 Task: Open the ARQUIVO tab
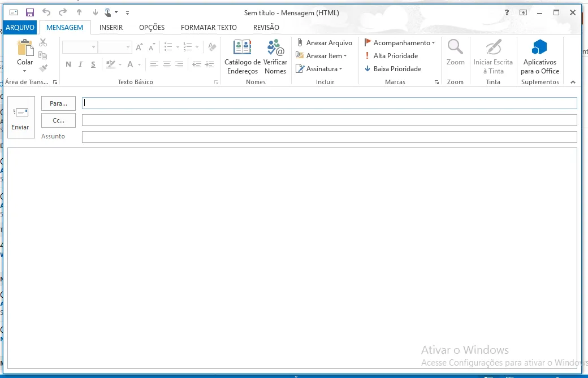(20, 27)
